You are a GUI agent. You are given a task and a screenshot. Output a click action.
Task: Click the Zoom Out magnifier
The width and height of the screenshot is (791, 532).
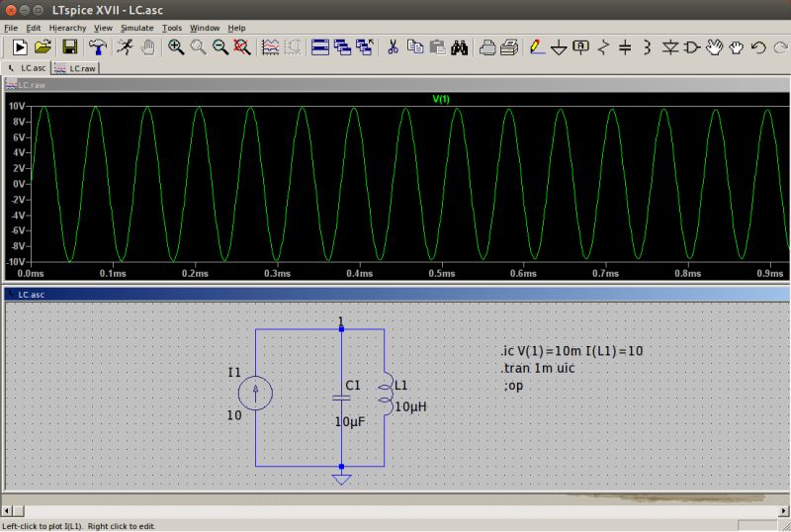pyautogui.click(x=220, y=47)
